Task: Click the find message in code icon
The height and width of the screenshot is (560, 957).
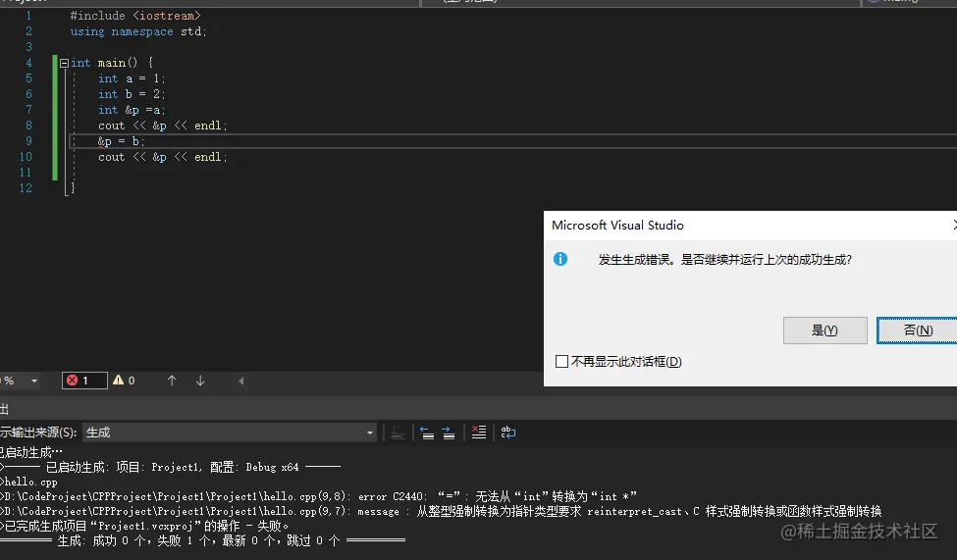Action: pyautogui.click(x=398, y=433)
